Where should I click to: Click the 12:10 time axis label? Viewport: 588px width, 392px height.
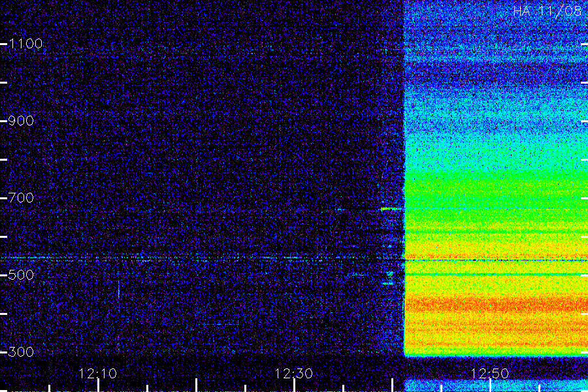[x=98, y=374]
